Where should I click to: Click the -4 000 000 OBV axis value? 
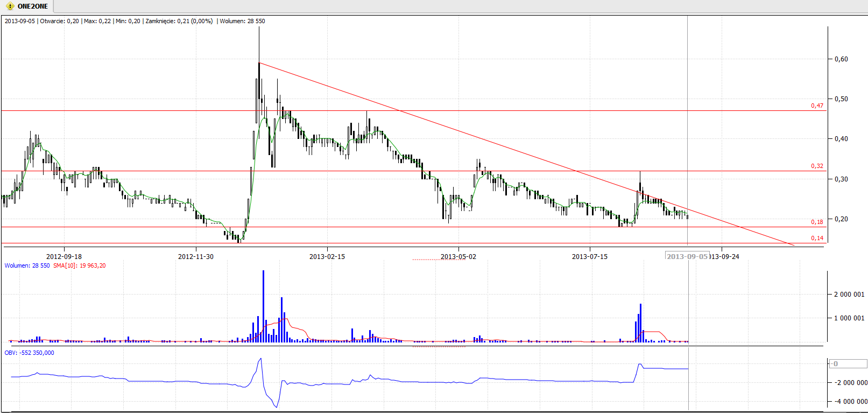pos(851,402)
